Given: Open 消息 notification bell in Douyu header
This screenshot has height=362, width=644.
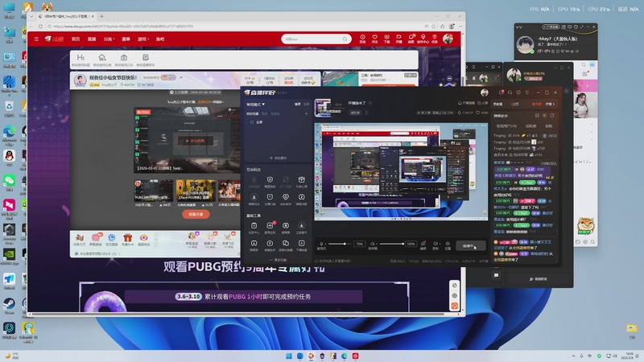Looking at the screenshot, I should pos(411,39).
